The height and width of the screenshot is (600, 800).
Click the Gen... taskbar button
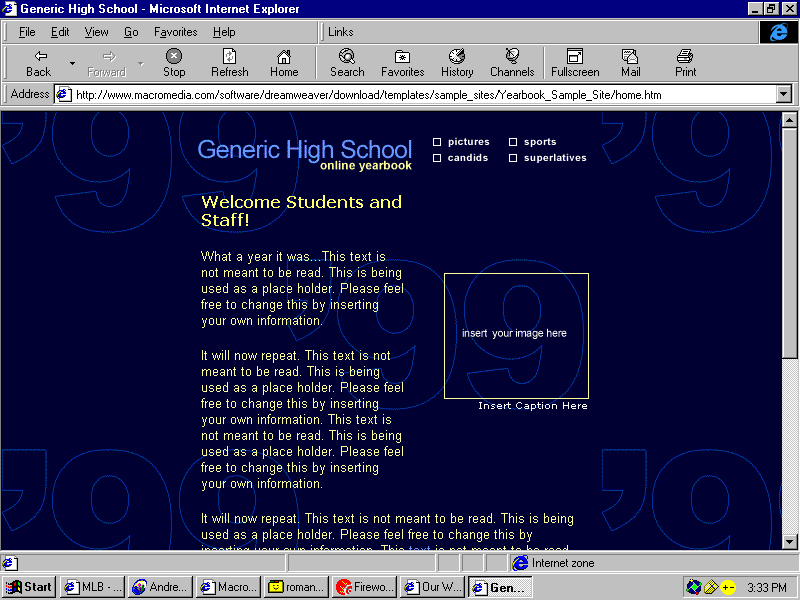(501, 587)
